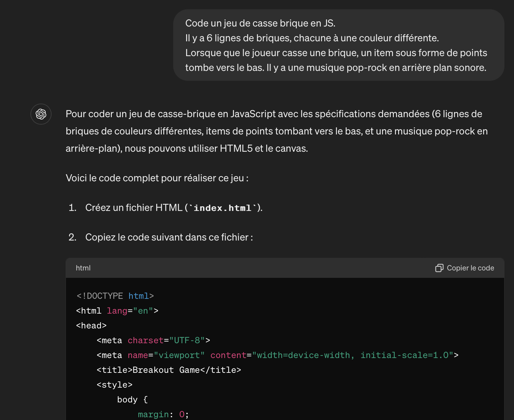Screen dimensions: 514x420
Task: Click the 'html' language label
Action: click(83, 268)
